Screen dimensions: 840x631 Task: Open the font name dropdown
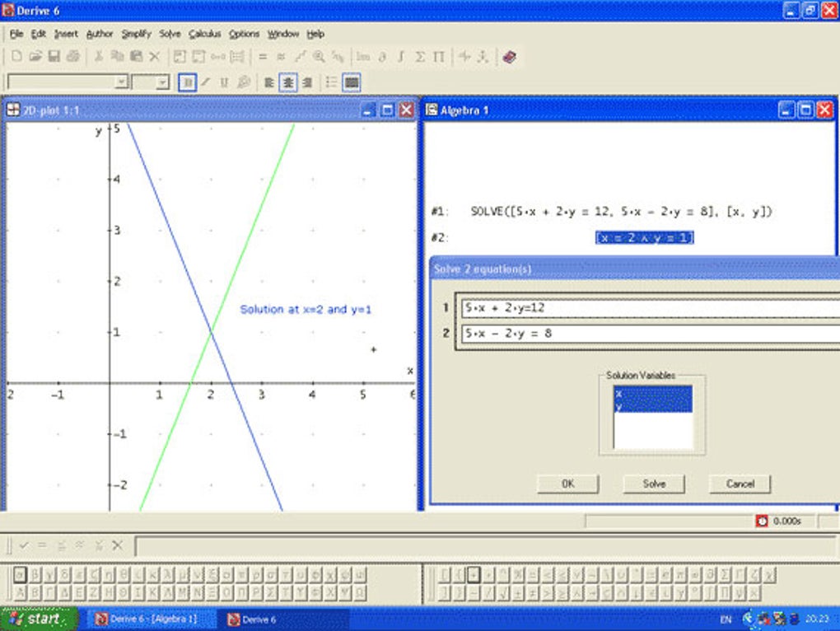tap(122, 82)
